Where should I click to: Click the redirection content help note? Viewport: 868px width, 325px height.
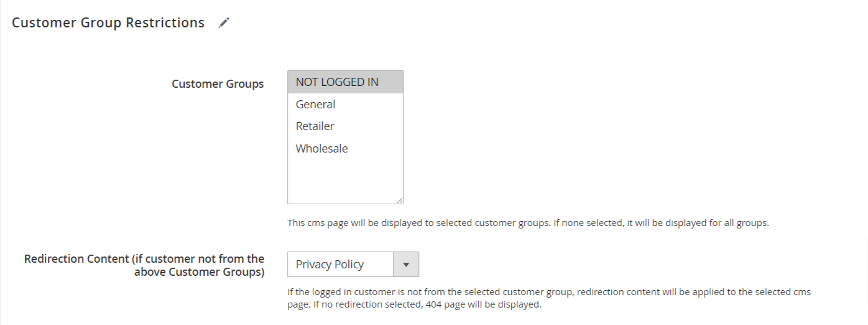point(549,298)
